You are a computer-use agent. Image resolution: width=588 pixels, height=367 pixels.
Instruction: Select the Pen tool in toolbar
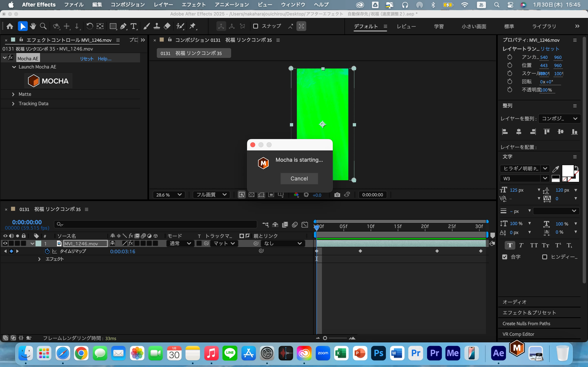click(x=123, y=26)
